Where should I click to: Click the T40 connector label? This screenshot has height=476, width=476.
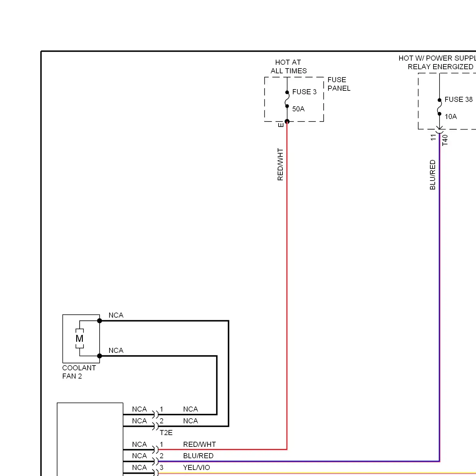pos(445,140)
